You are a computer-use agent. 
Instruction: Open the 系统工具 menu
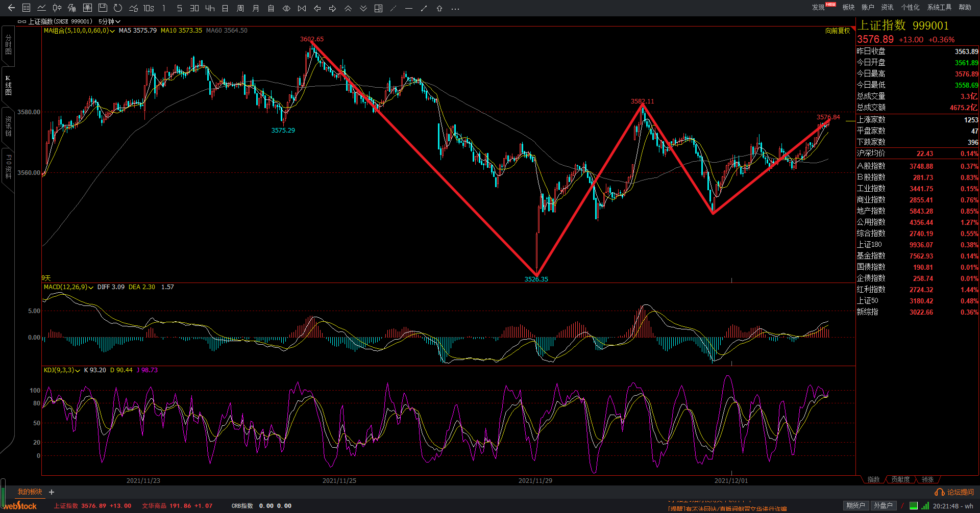(x=939, y=7)
